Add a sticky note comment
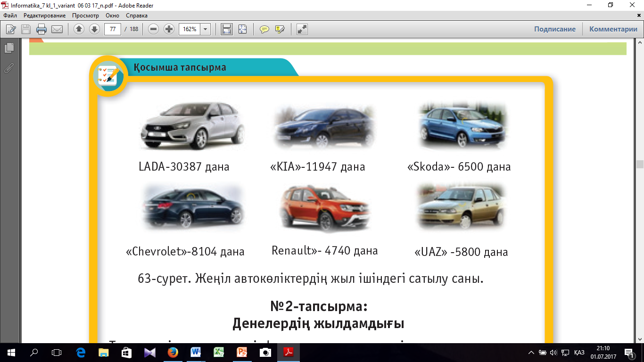Image resolution: width=644 pixels, height=362 pixels. [264, 29]
